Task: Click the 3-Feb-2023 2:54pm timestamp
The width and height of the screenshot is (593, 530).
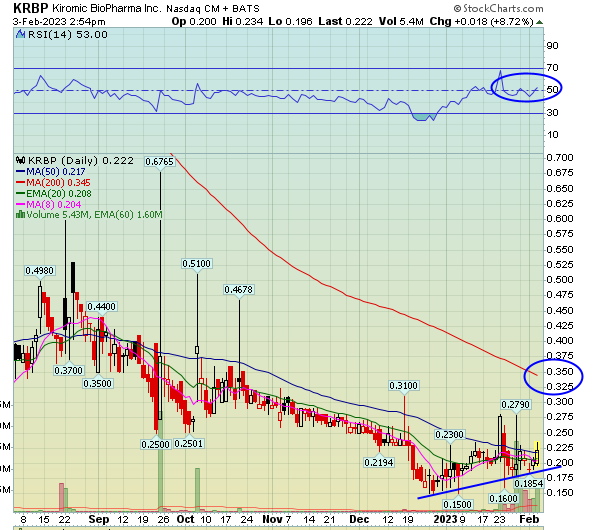Action: tap(59, 22)
